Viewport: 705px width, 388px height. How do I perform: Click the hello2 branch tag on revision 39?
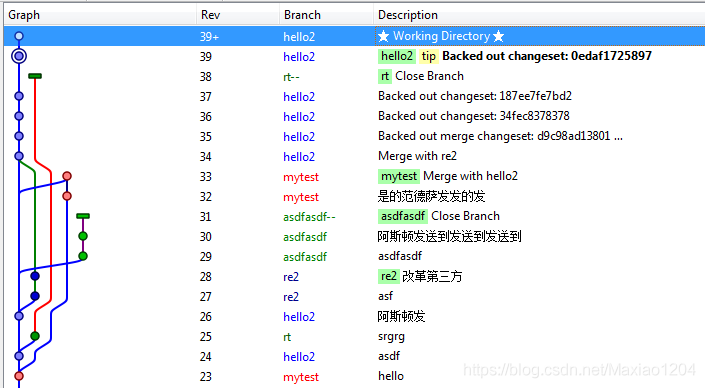(397, 56)
